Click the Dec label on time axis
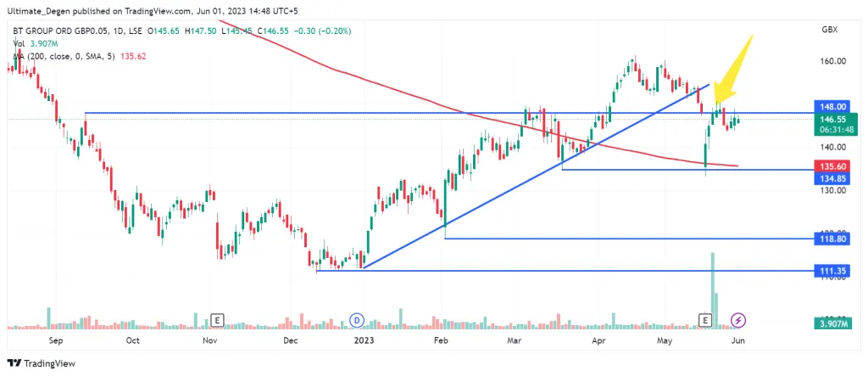 (290, 340)
